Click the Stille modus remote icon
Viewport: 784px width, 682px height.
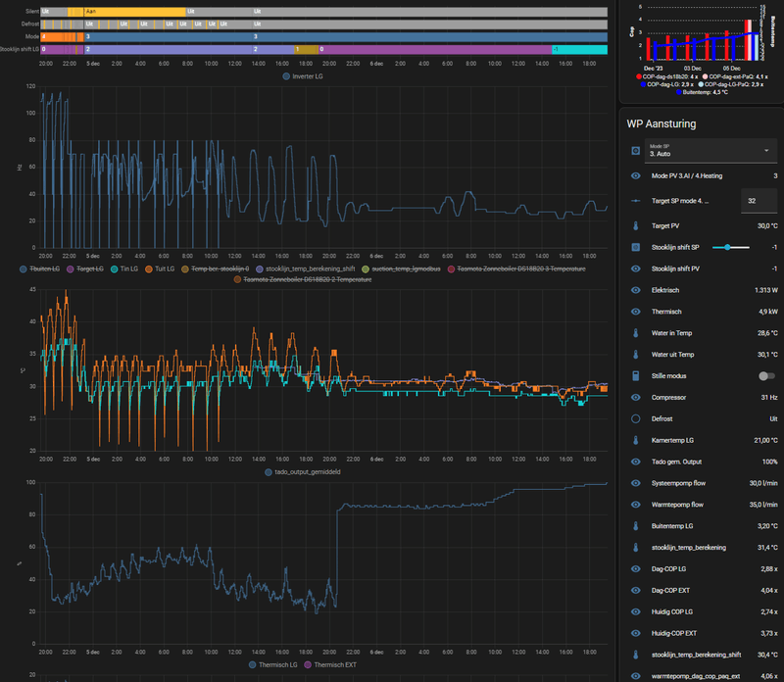tap(635, 375)
